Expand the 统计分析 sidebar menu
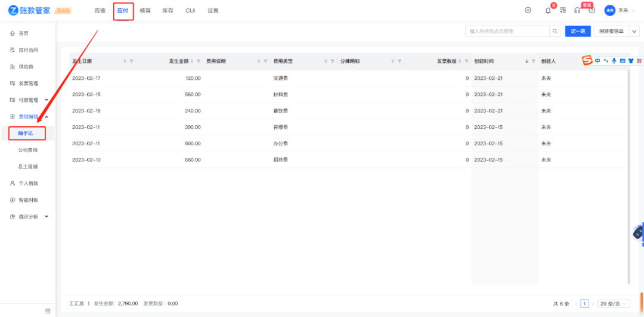 pyautogui.click(x=47, y=216)
